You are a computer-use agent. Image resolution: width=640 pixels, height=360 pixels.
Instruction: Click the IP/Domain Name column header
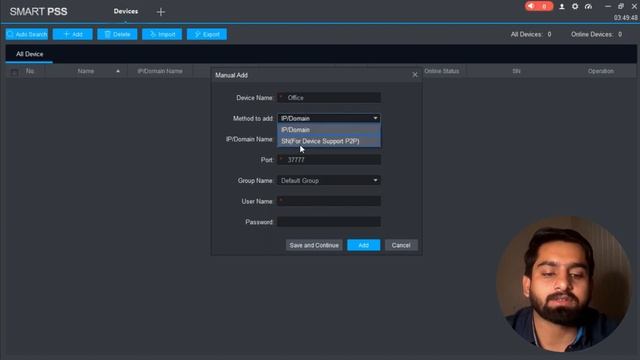(x=160, y=71)
